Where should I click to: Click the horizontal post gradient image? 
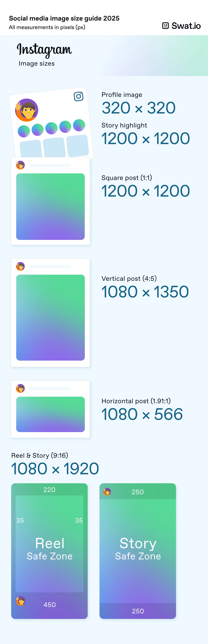[50, 414]
